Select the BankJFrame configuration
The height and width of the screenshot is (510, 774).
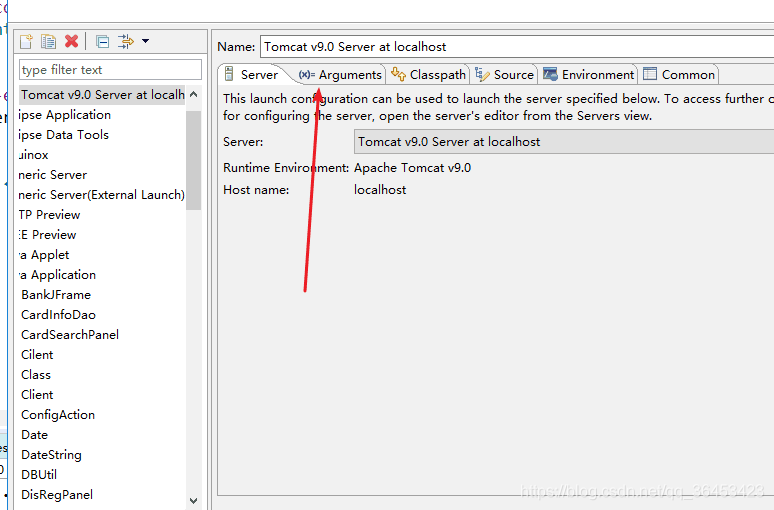56,295
